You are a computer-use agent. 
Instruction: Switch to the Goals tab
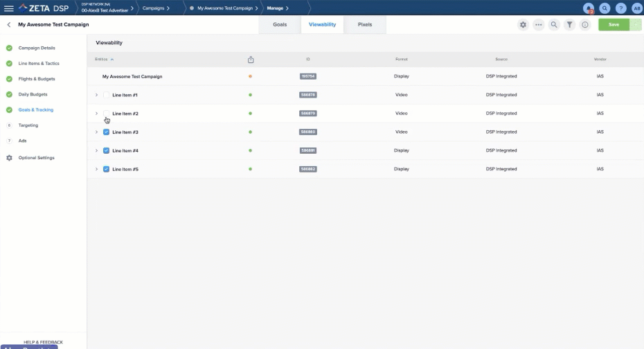tap(280, 24)
